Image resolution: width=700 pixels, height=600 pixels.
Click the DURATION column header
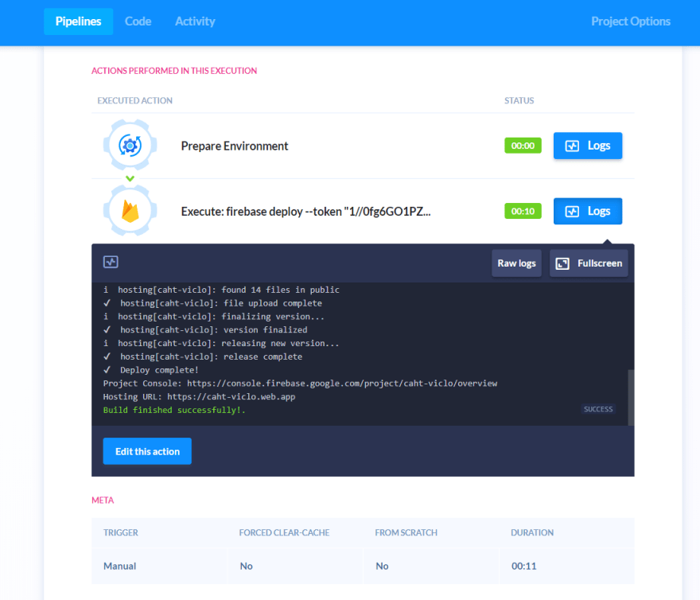pos(532,532)
